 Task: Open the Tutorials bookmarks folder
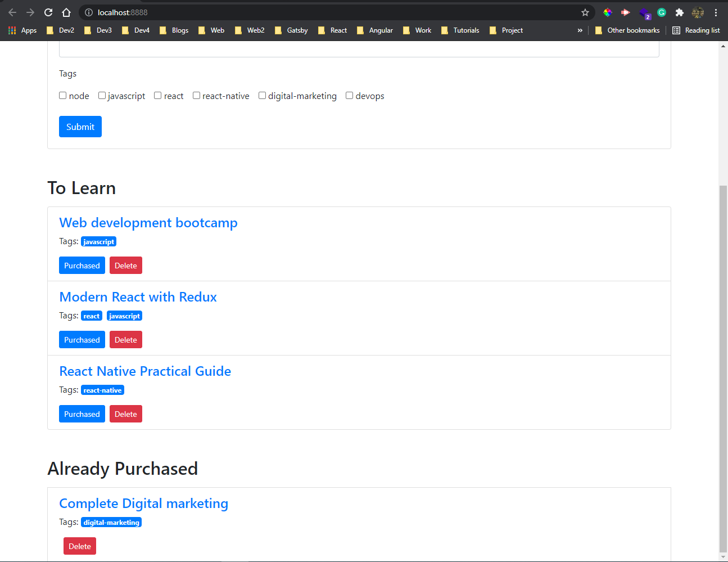point(460,30)
